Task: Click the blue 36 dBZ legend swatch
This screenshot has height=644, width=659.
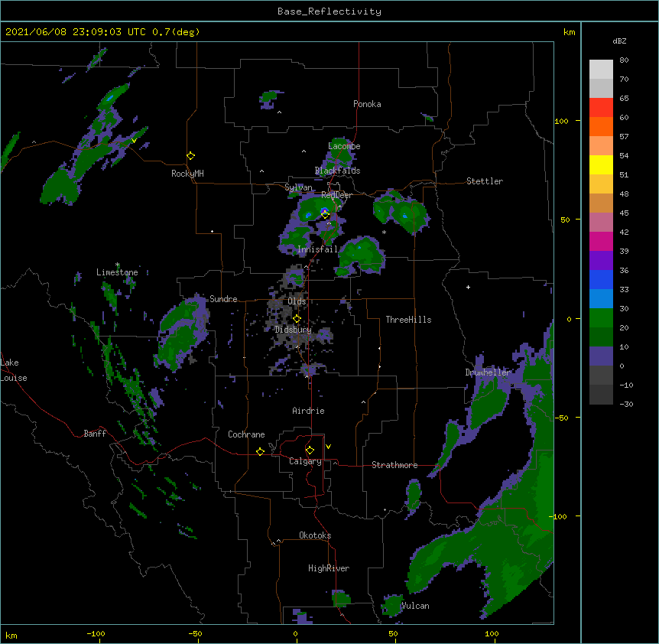Action: (601, 279)
